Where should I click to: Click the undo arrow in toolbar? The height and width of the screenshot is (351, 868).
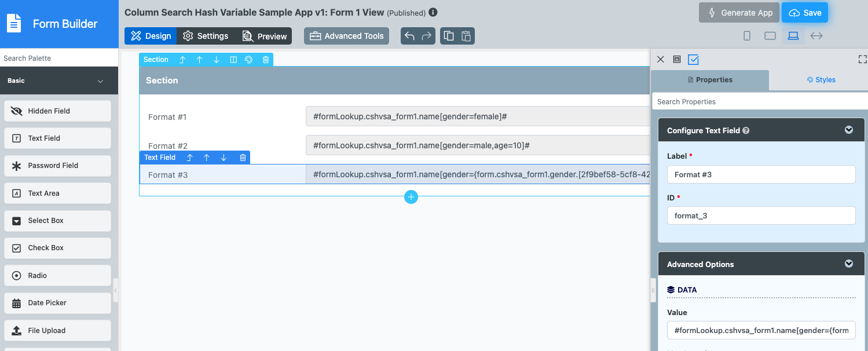click(409, 36)
